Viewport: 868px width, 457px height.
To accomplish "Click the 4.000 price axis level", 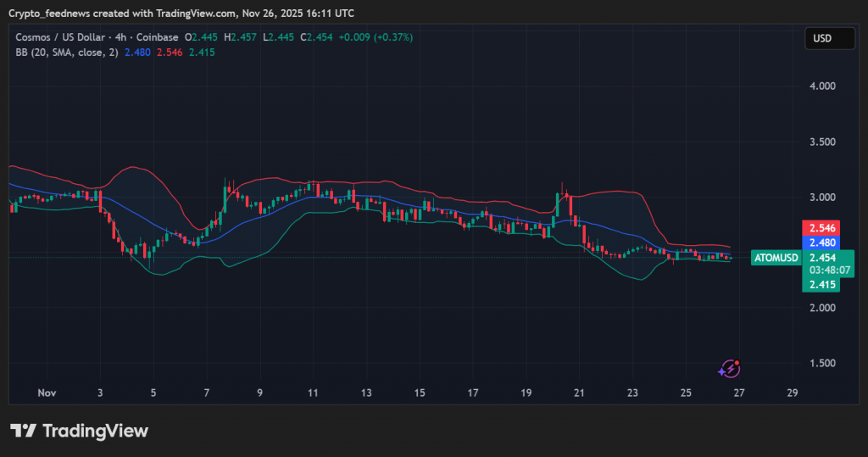I will [x=821, y=86].
